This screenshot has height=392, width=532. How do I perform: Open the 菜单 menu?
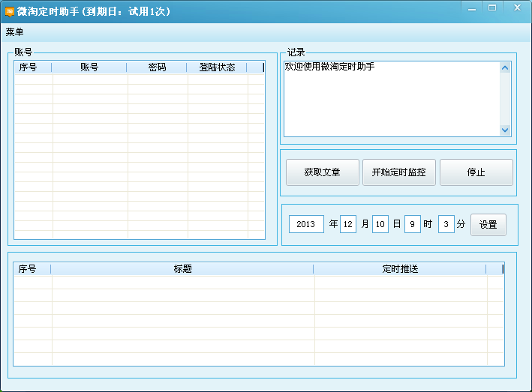(14, 32)
